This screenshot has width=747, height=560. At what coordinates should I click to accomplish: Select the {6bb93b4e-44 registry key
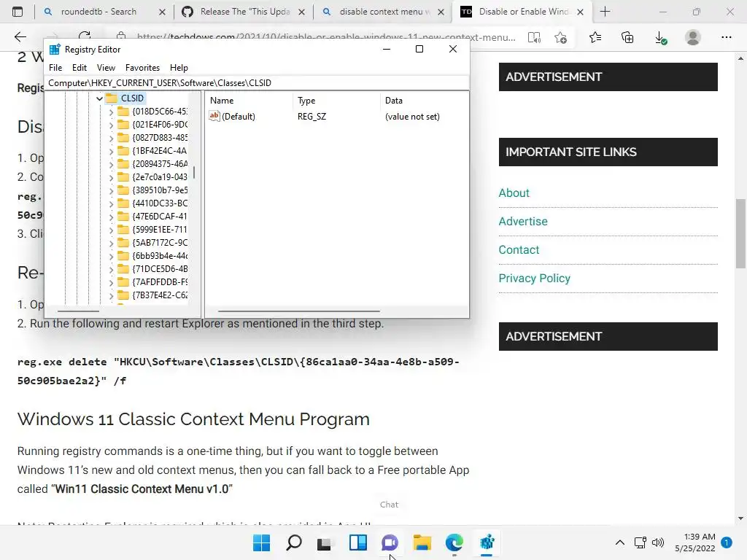pos(160,256)
